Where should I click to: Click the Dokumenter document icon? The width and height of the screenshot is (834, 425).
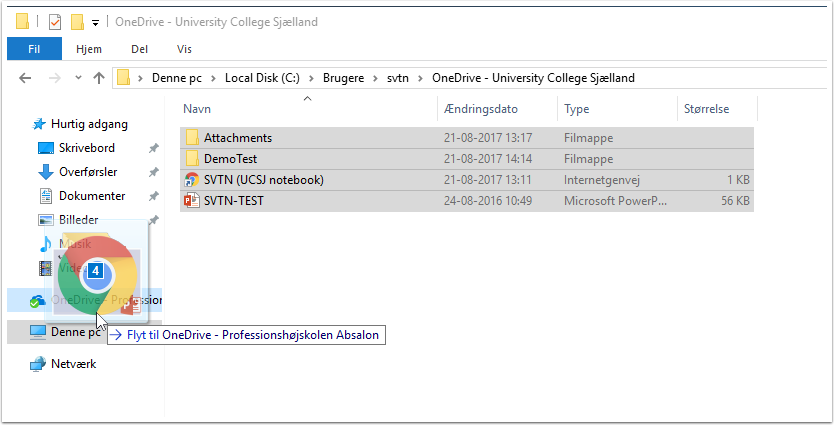click(x=46, y=196)
